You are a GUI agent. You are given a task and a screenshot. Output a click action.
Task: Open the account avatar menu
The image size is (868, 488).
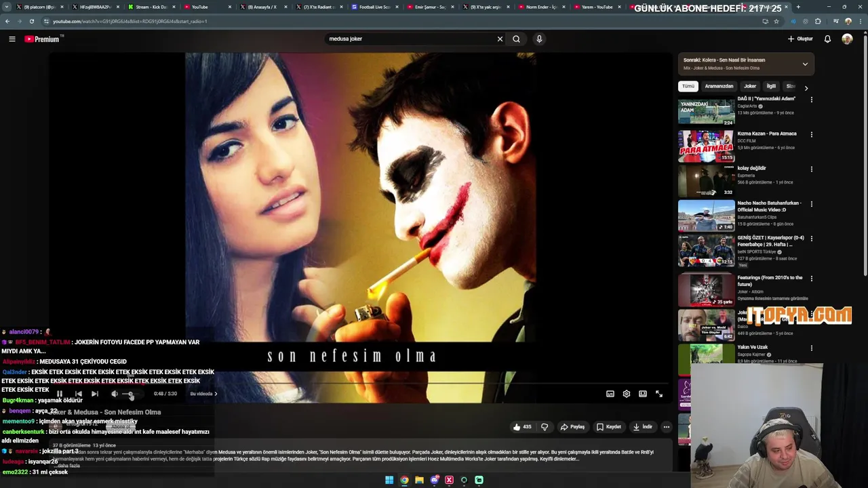coord(847,39)
